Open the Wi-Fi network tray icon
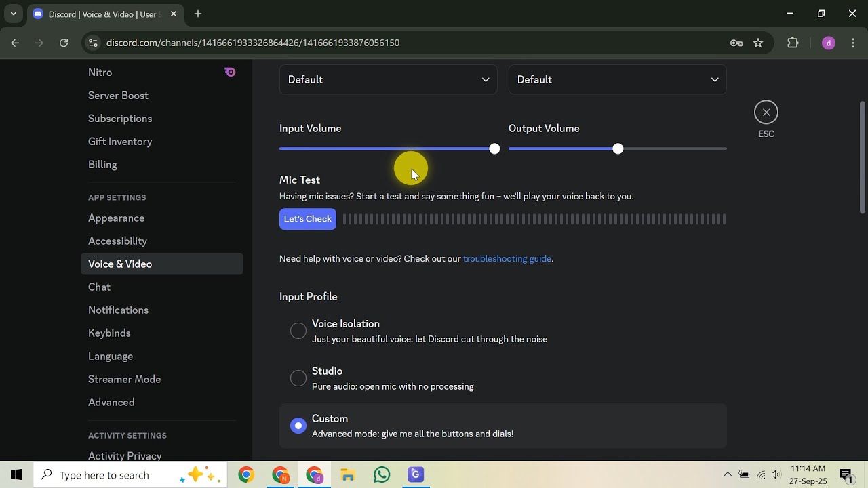This screenshot has height=488, width=868. [x=761, y=475]
